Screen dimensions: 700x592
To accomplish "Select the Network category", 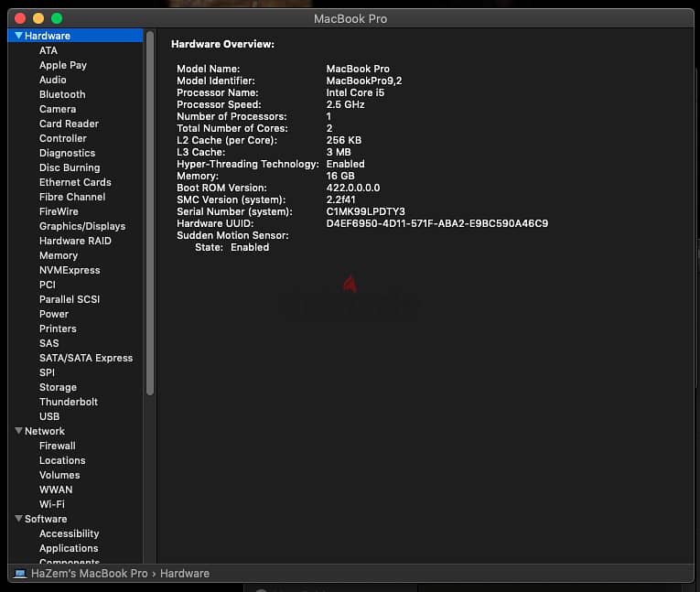I will pyautogui.click(x=45, y=431).
